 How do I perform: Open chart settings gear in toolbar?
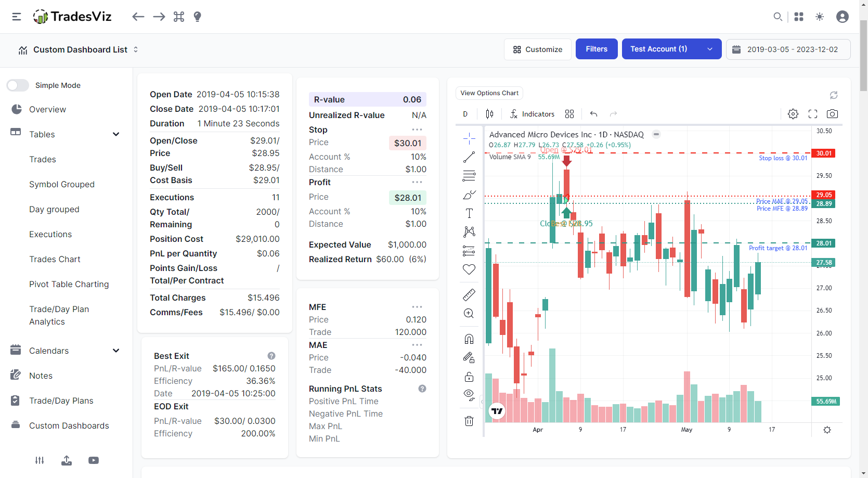click(793, 114)
